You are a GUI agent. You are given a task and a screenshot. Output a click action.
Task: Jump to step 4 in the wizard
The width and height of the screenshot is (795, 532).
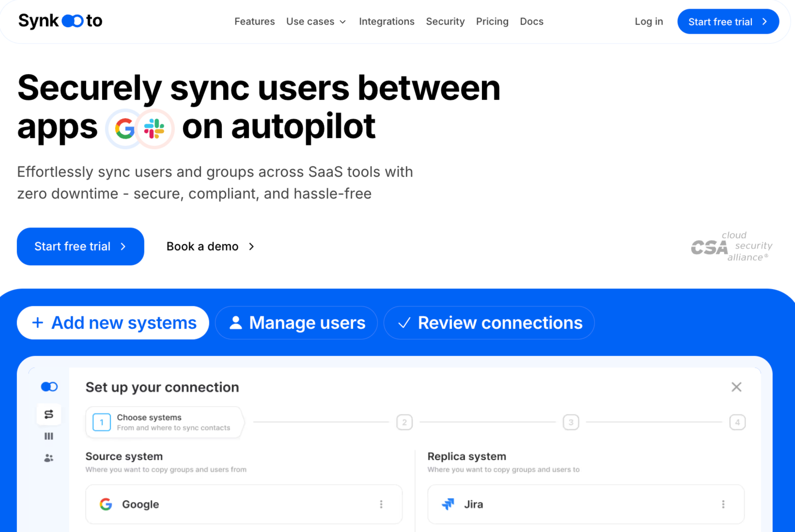click(737, 422)
